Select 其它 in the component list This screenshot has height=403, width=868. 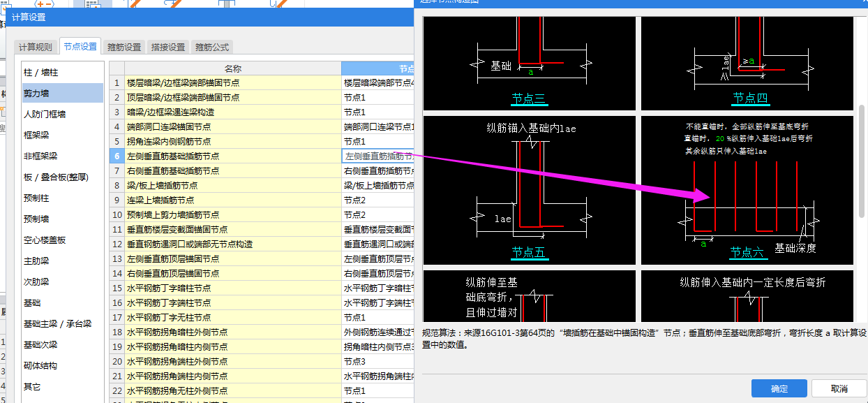click(63, 386)
